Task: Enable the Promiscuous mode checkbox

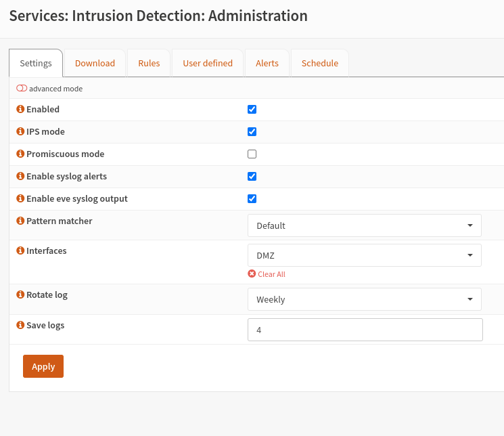Action: click(x=252, y=154)
